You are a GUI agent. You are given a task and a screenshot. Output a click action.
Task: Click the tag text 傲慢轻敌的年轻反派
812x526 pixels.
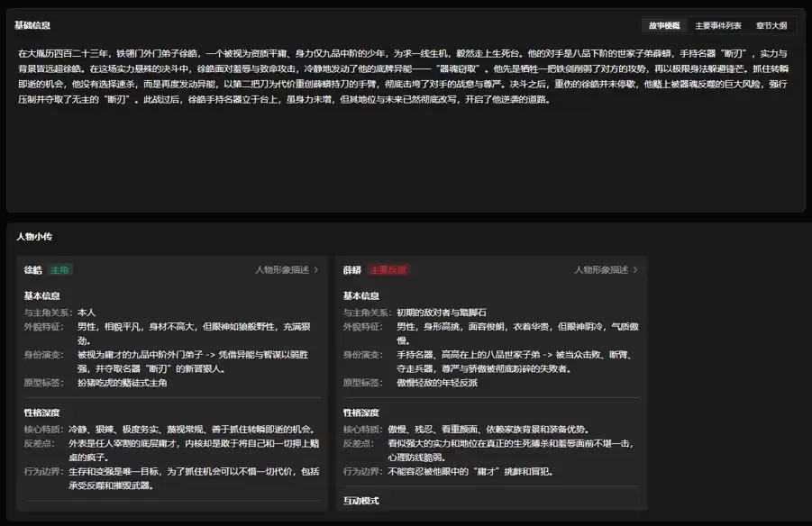pos(437,383)
